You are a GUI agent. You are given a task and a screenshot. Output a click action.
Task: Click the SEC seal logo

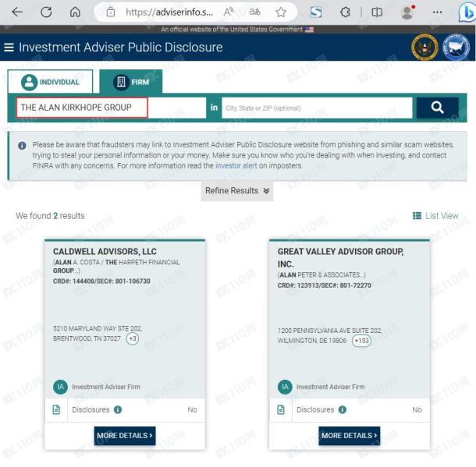[x=424, y=48]
